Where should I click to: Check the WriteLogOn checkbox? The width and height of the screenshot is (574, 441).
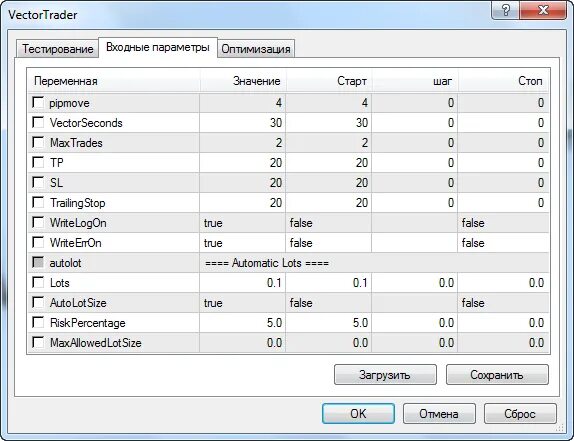[x=38, y=222]
